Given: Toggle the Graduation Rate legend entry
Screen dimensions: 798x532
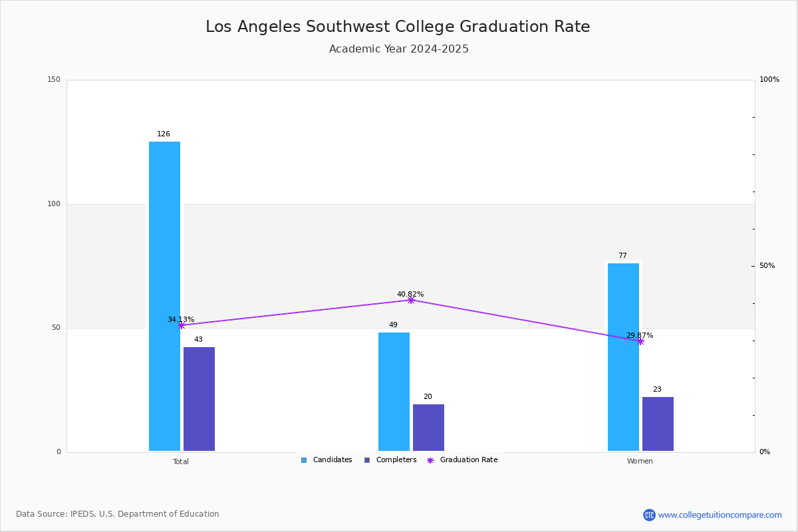Looking at the screenshot, I should coord(468,460).
